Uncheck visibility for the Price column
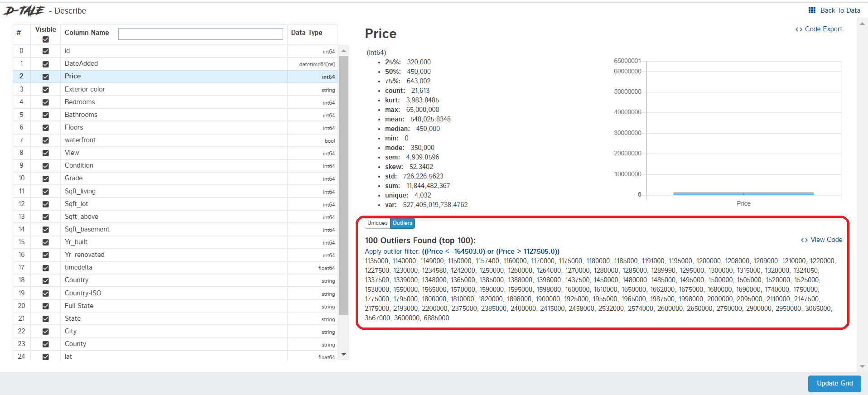868x395 pixels. (46, 77)
